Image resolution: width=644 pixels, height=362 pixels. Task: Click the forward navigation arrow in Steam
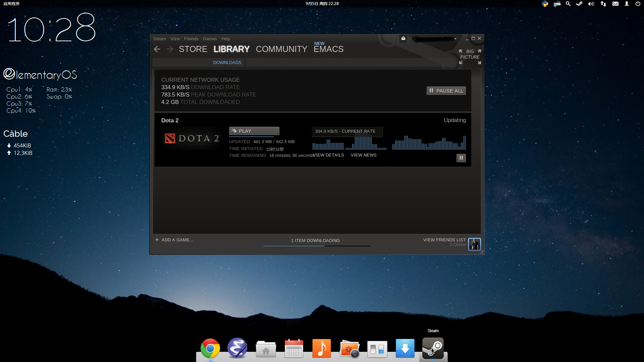tap(170, 49)
